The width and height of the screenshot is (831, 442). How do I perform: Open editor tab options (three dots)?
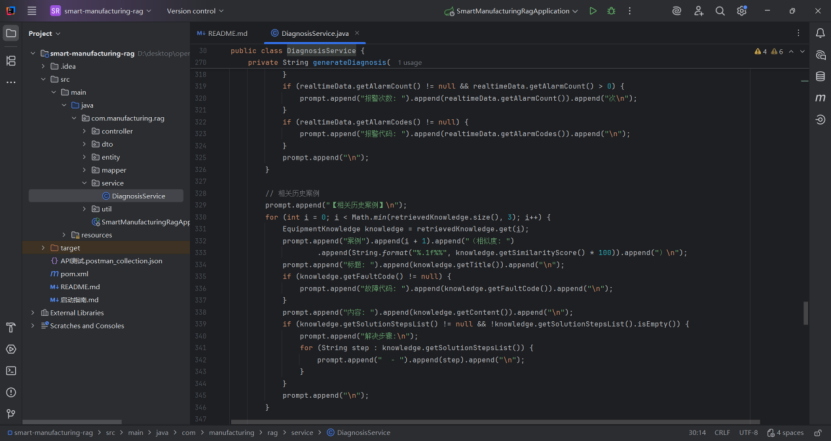(799, 33)
